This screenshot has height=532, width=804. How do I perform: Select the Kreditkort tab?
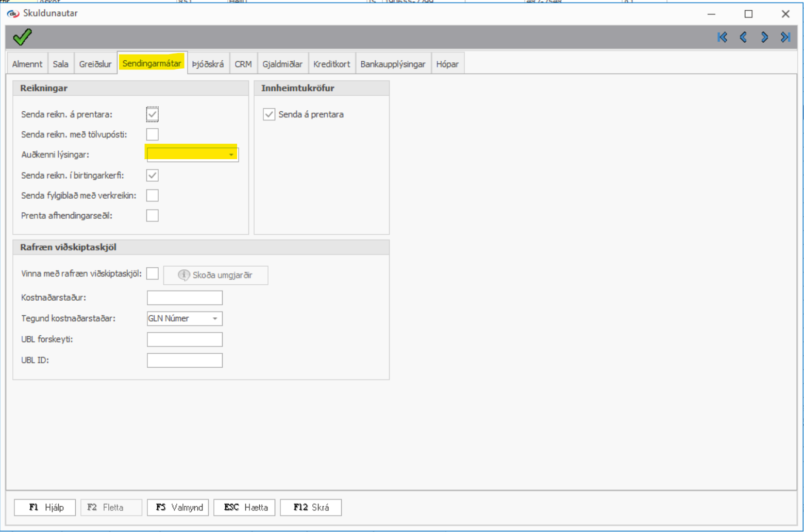click(x=331, y=64)
